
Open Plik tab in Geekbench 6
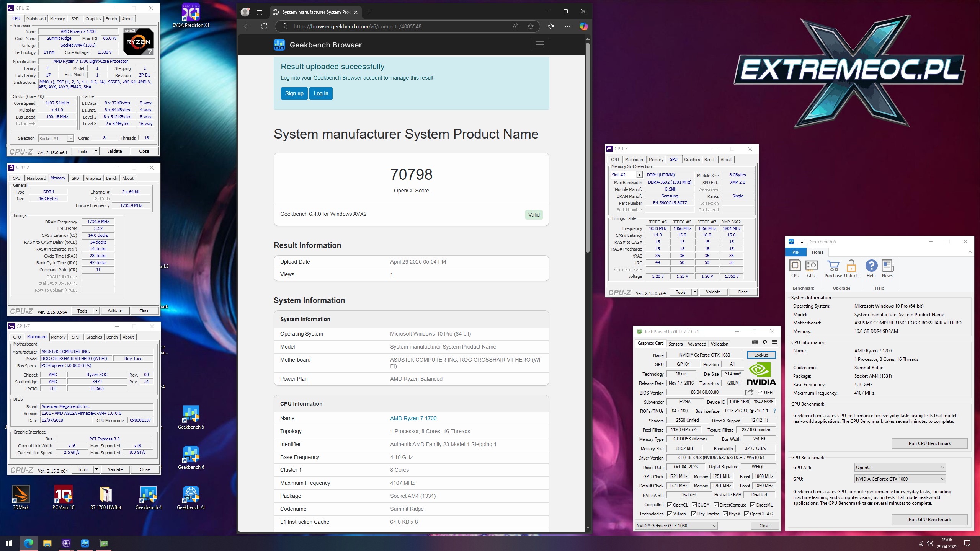coord(795,252)
